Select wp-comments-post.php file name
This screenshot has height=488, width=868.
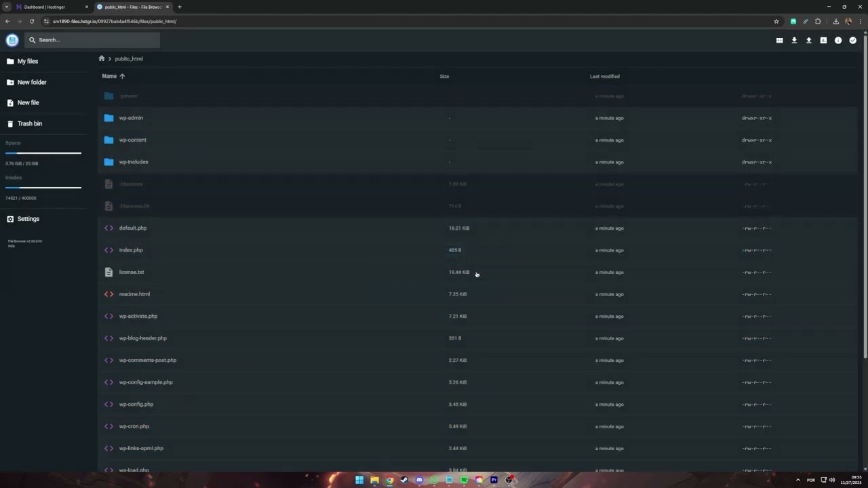pyautogui.click(x=148, y=361)
